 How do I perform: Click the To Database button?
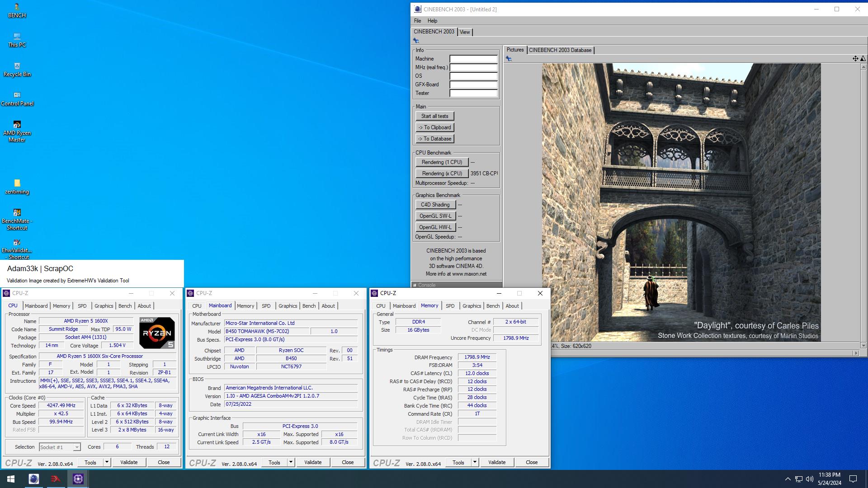tap(434, 139)
